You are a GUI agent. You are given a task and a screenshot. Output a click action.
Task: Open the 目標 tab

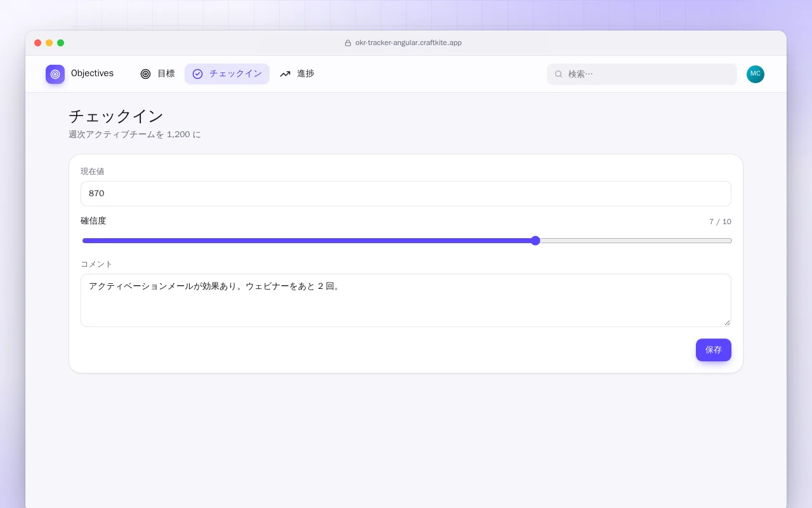[157, 74]
